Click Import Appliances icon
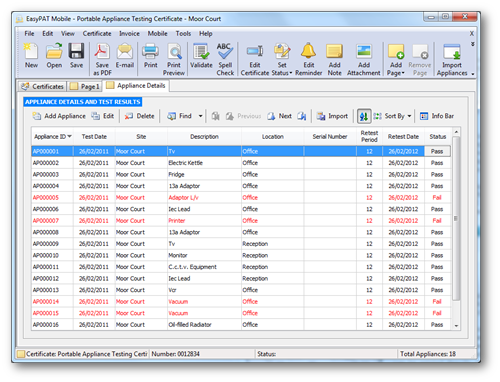Viewport: 500px width, 382px height. [x=452, y=59]
